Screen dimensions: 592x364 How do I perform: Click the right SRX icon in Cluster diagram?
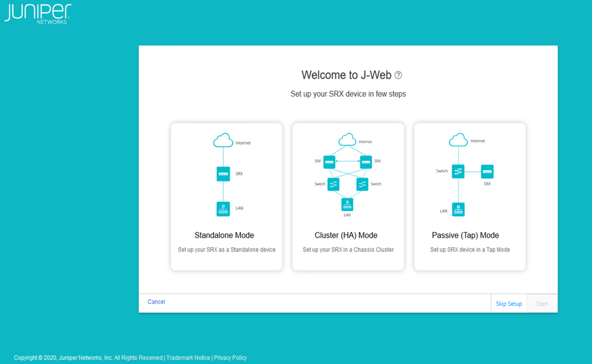point(366,162)
